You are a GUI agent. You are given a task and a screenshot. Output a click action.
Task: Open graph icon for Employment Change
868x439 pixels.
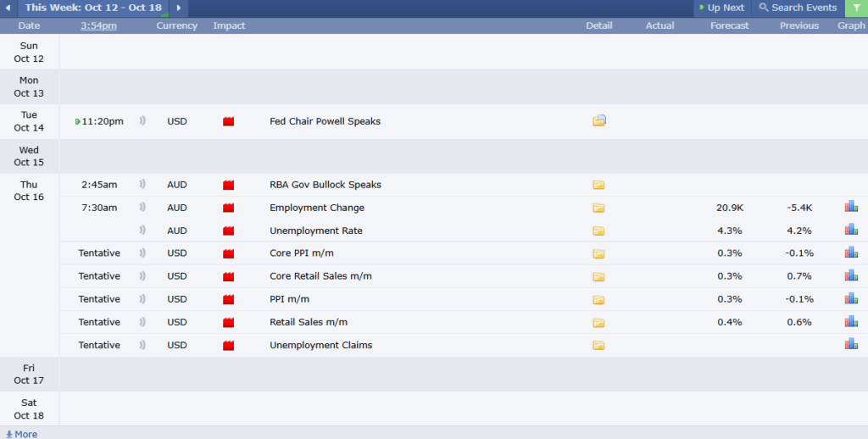point(851,207)
